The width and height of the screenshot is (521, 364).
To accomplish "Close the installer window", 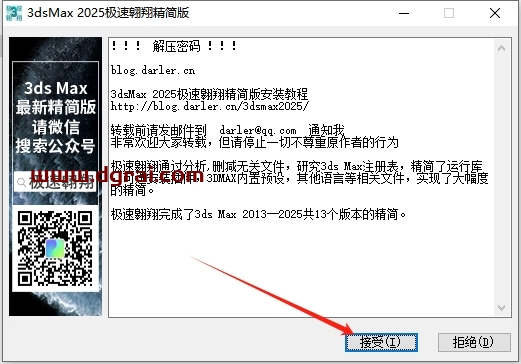I will coord(495,13).
